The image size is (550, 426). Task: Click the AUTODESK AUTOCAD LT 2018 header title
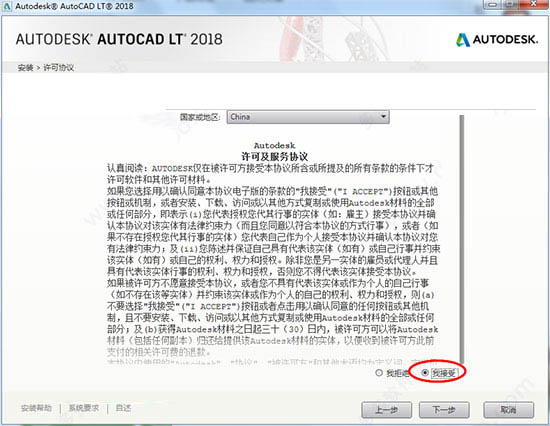(119, 39)
